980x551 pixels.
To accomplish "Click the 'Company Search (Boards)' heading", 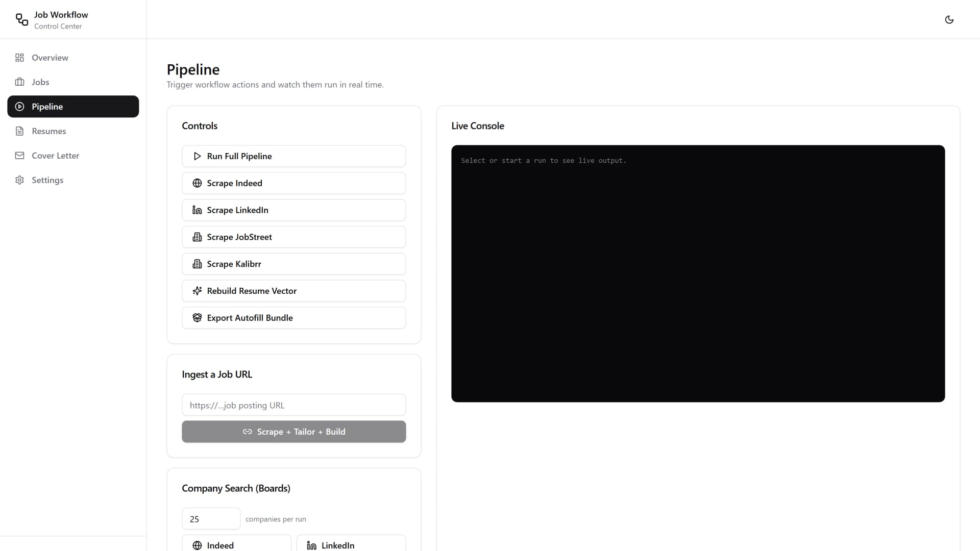I will [x=236, y=488].
